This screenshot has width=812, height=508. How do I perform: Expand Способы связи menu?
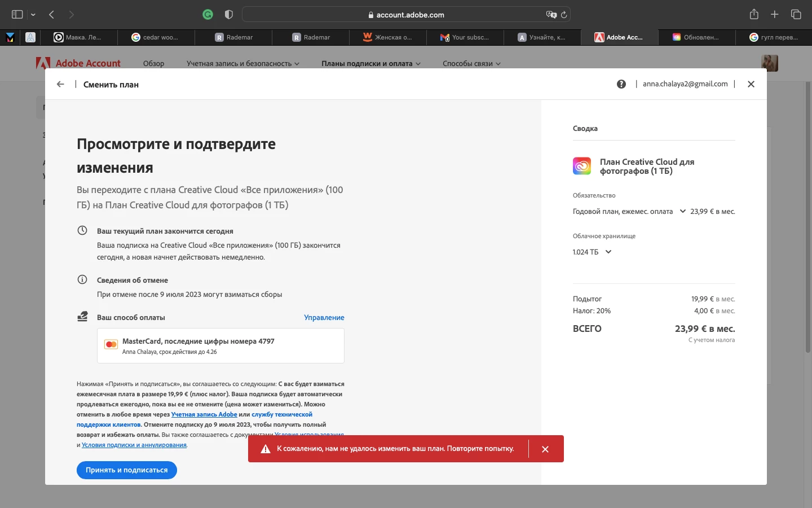pyautogui.click(x=471, y=63)
